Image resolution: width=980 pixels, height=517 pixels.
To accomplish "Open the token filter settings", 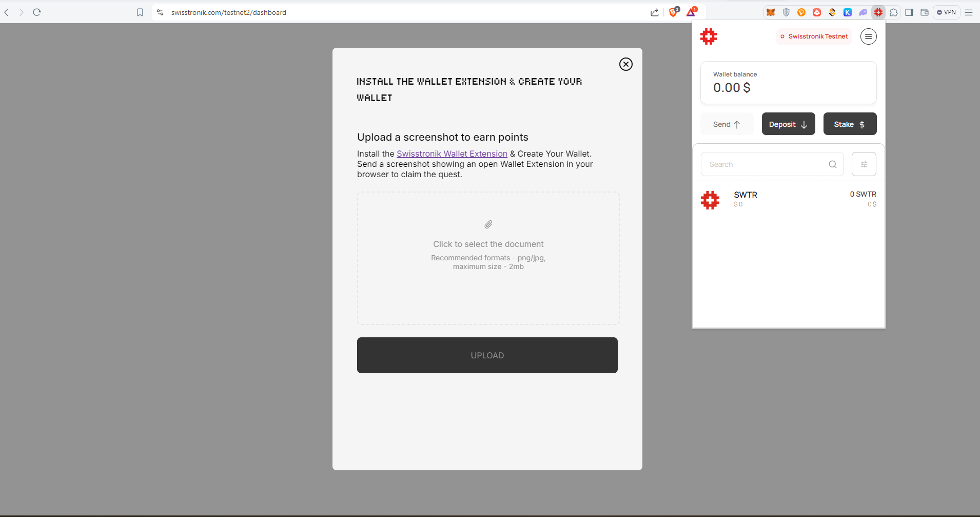I will [864, 164].
